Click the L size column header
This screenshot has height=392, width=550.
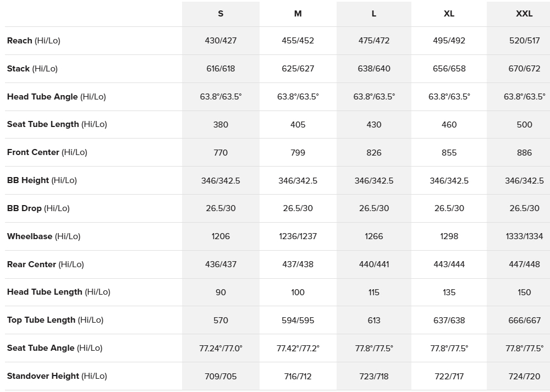pos(374,14)
